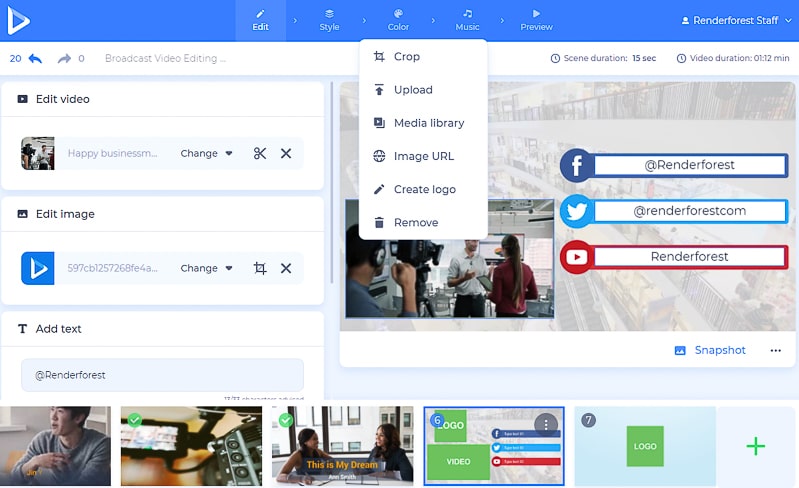Open the Renderforest Staff account menu

click(735, 20)
